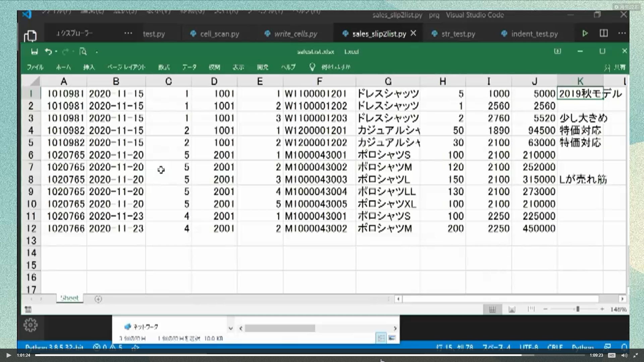Viewport: 644px width, 362px height.
Task: Switch to Normal view in Excel
Action: pos(492,309)
